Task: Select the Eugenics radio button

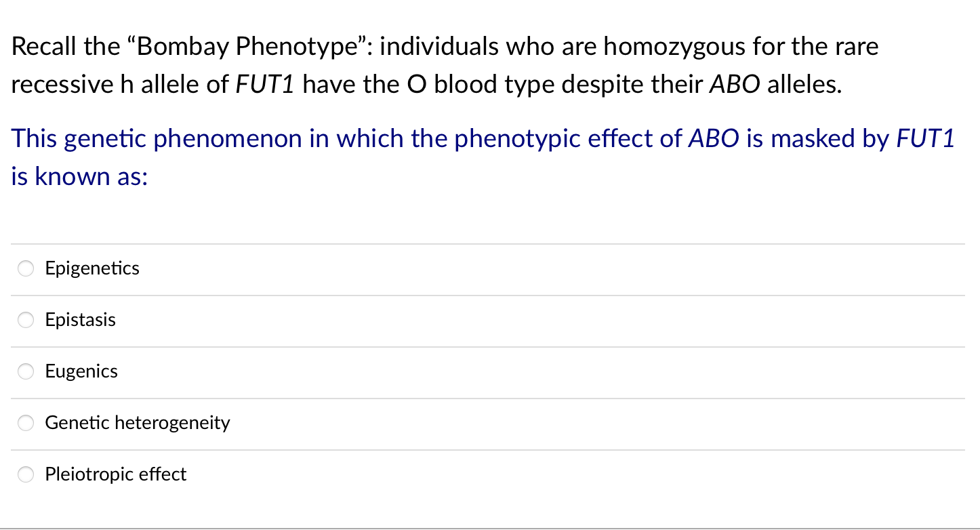Action: [x=26, y=371]
